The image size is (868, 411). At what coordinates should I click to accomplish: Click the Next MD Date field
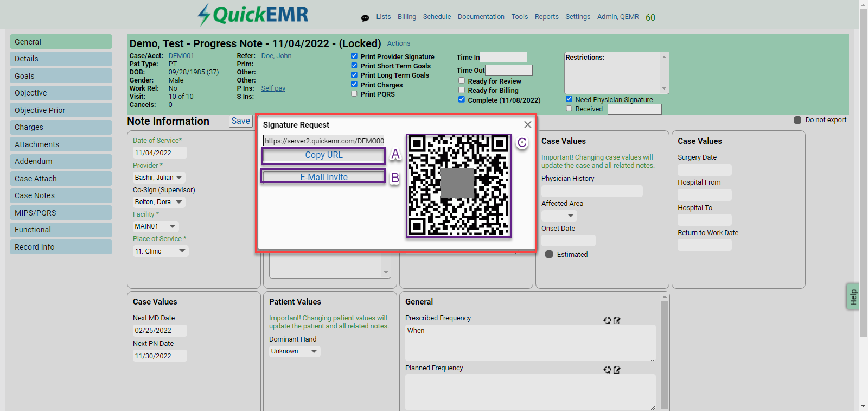(x=160, y=331)
